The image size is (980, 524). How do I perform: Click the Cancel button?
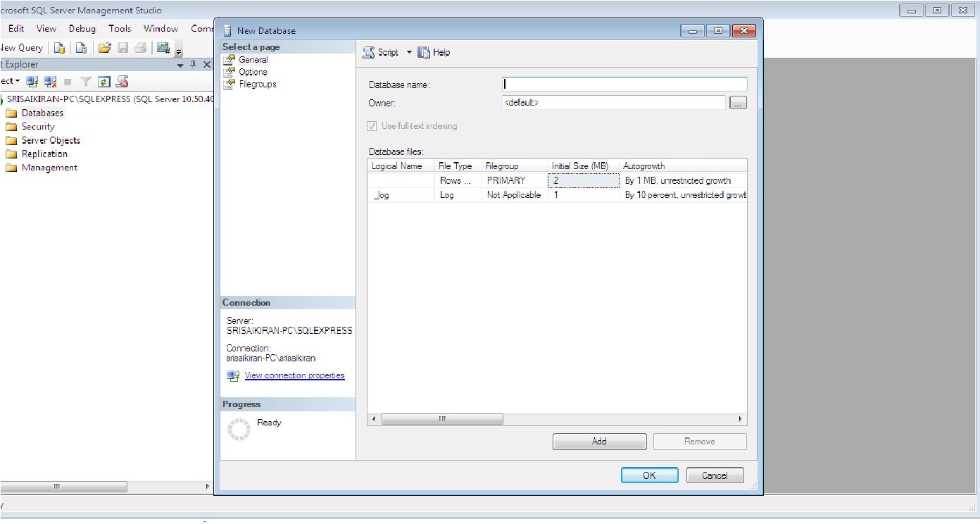[715, 475]
